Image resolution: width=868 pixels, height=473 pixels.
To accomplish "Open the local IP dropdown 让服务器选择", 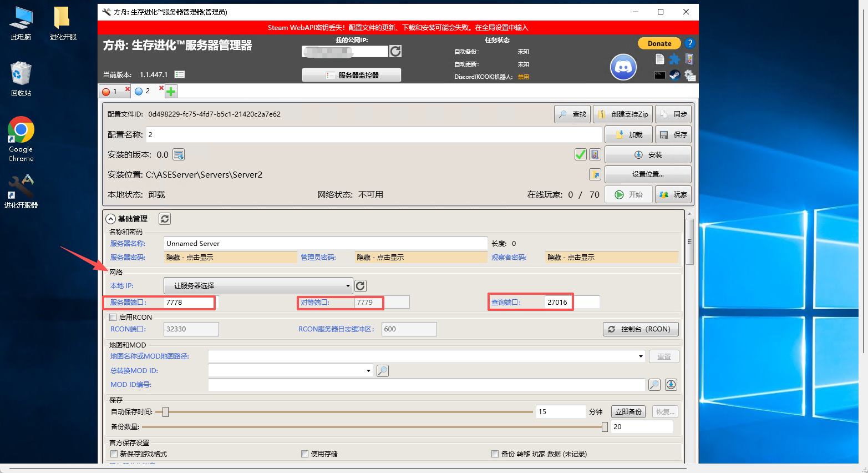I will point(258,286).
